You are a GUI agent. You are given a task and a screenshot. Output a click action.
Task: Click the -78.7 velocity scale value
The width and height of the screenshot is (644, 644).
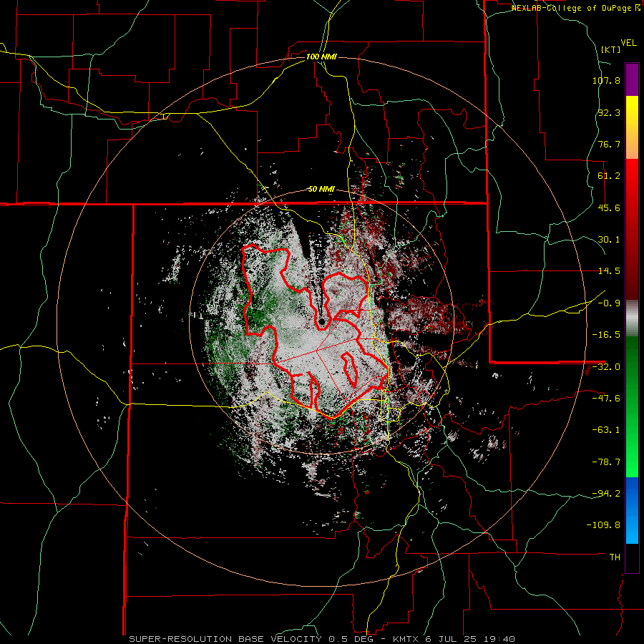click(606, 462)
